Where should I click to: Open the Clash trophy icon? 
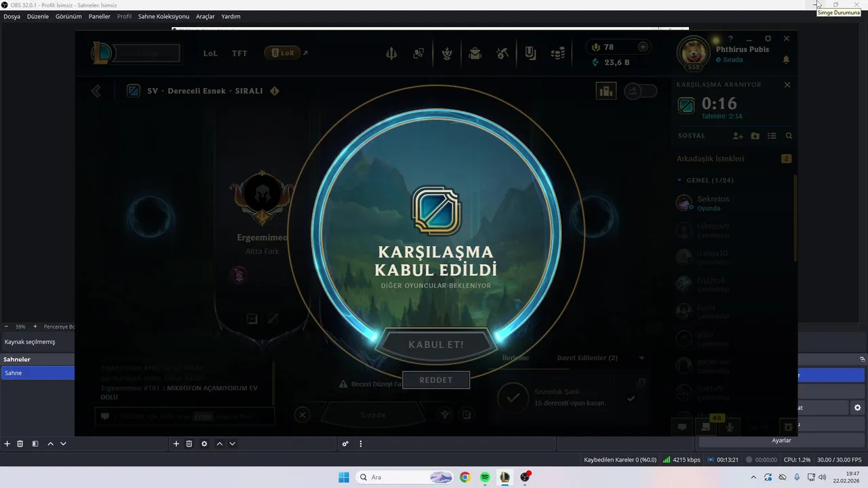pyautogui.click(x=447, y=53)
